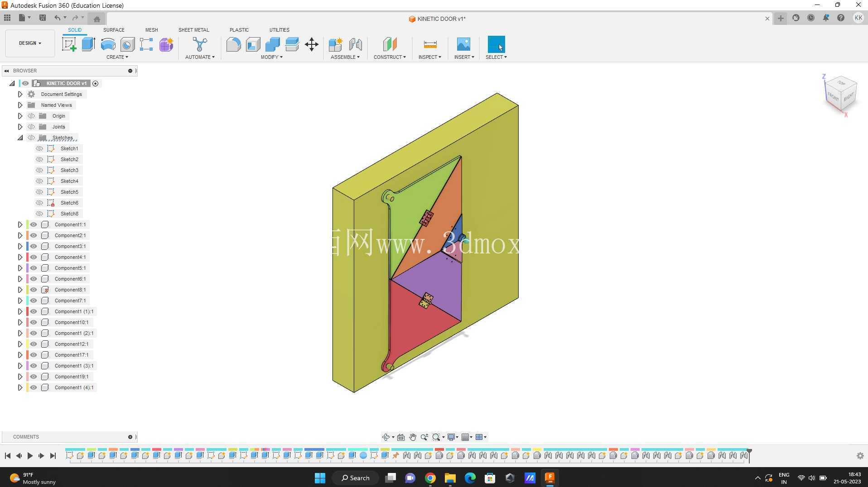Switch to the PLASTIC tab

pyautogui.click(x=239, y=30)
